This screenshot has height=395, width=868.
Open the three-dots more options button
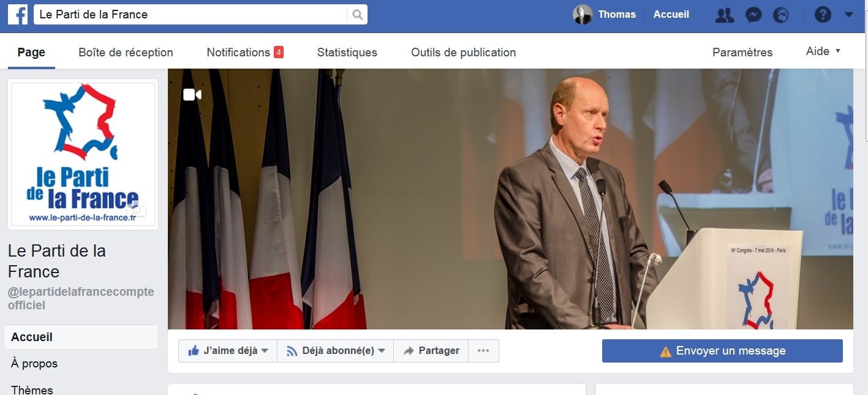483,351
